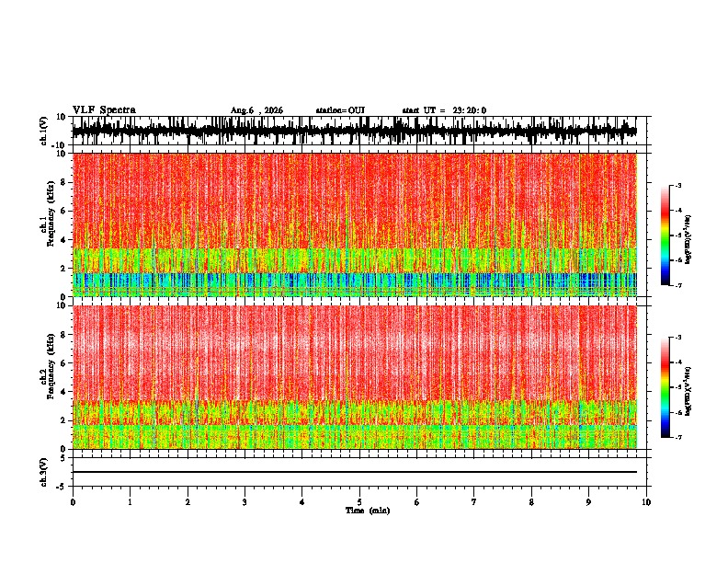Viewport: 728px width, 563px height.
Task: Click the 'station=OUI' header label
Action: (x=340, y=110)
